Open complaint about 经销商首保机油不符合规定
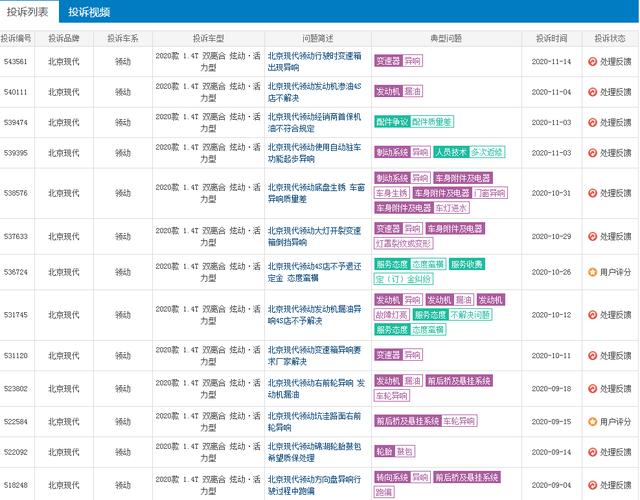The height and width of the screenshot is (500, 640). (315, 122)
